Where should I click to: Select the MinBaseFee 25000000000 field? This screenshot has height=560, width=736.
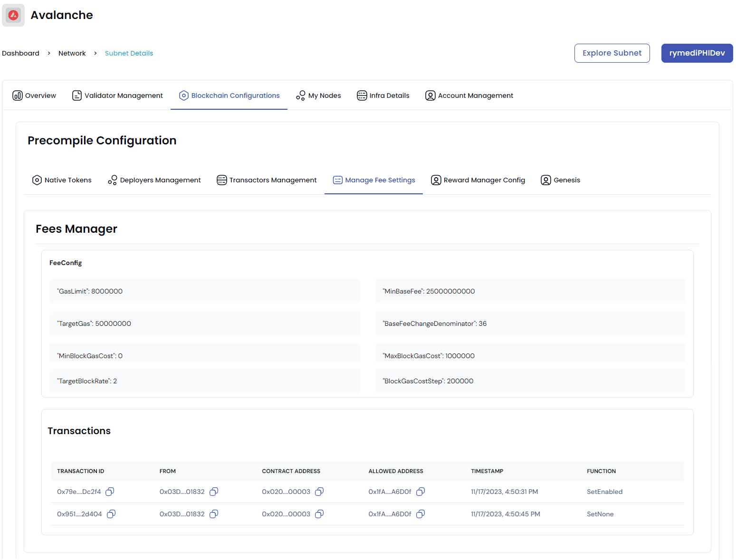point(530,291)
